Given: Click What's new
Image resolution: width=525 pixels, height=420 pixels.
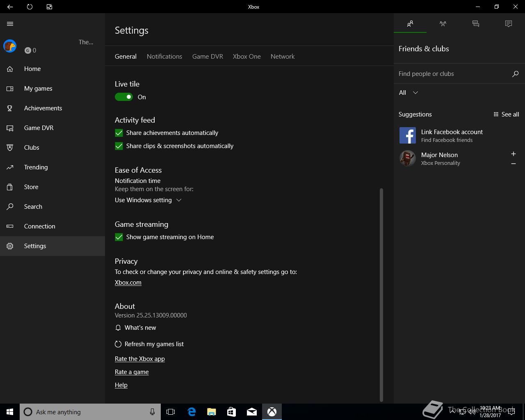Looking at the screenshot, I should pos(135,328).
